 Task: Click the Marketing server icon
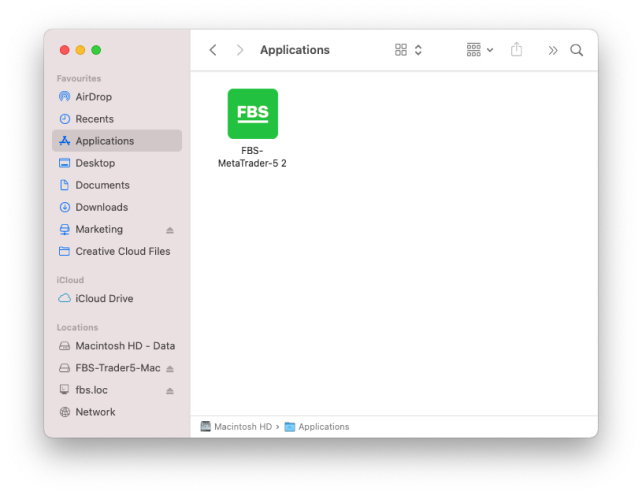65,229
